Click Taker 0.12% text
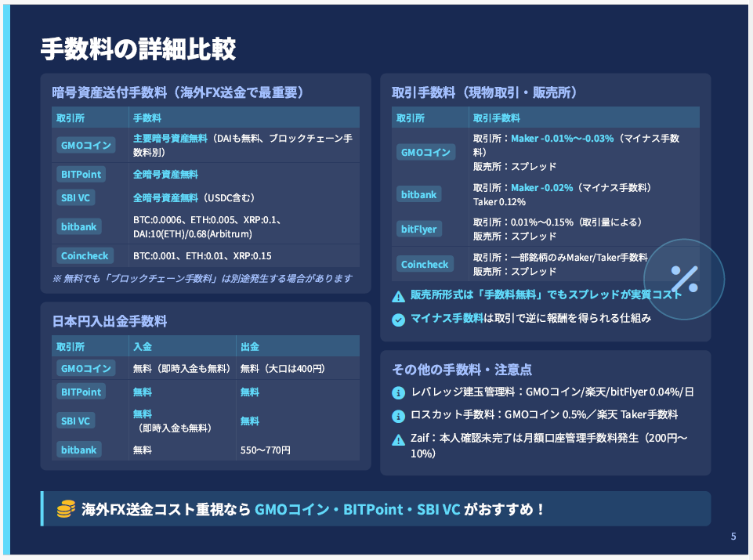This screenshot has width=753, height=560. (x=499, y=202)
